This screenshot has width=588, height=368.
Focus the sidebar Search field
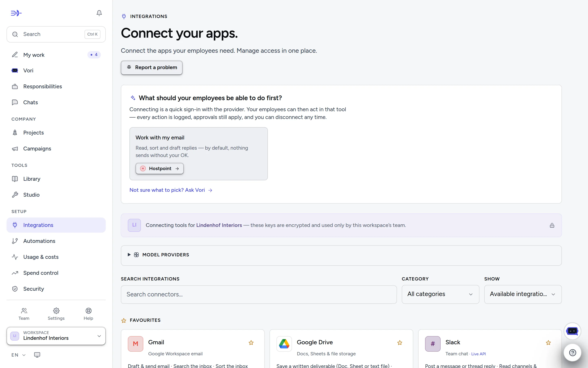pyautogui.click(x=56, y=34)
